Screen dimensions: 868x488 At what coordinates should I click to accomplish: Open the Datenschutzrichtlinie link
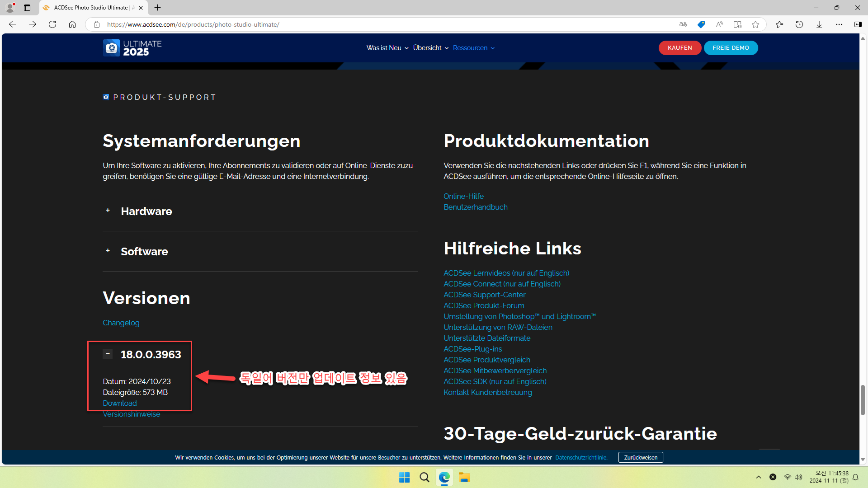pyautogui.click(x=581, y=457)
